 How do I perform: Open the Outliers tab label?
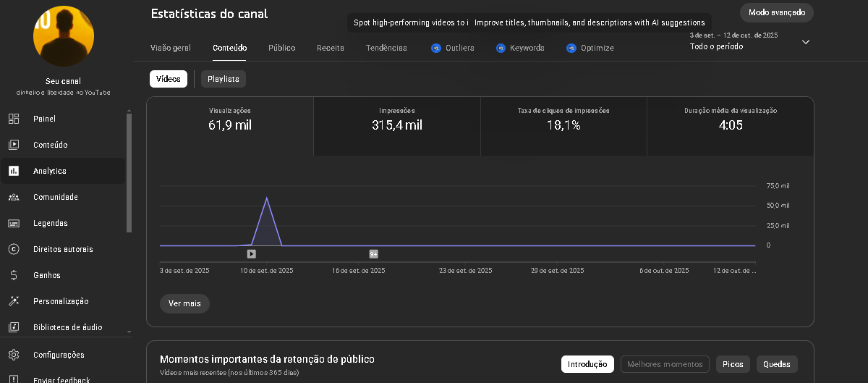460,48
